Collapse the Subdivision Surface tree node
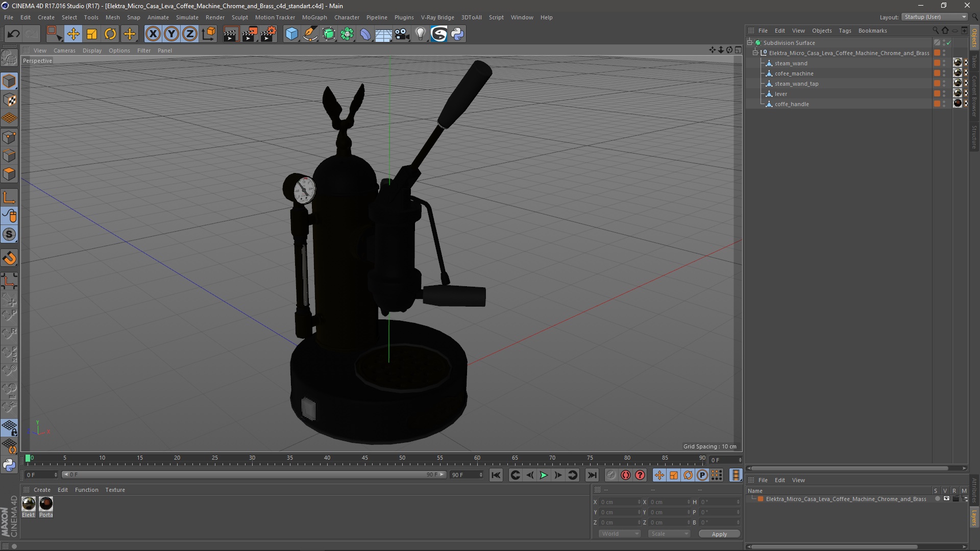Image resolution: width=980 pixels, height=551 pixels. pos(750,43)
